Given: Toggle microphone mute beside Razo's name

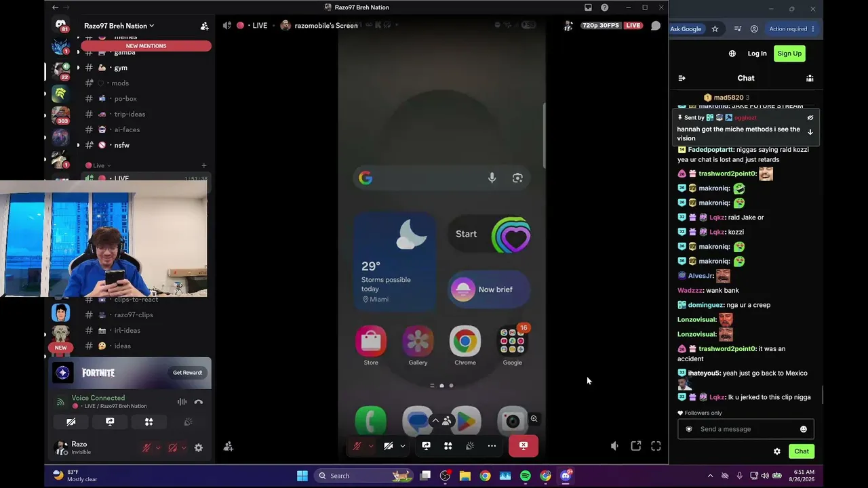Looking at the screenshot, I should pyautogui.click(x=146, y=447).
